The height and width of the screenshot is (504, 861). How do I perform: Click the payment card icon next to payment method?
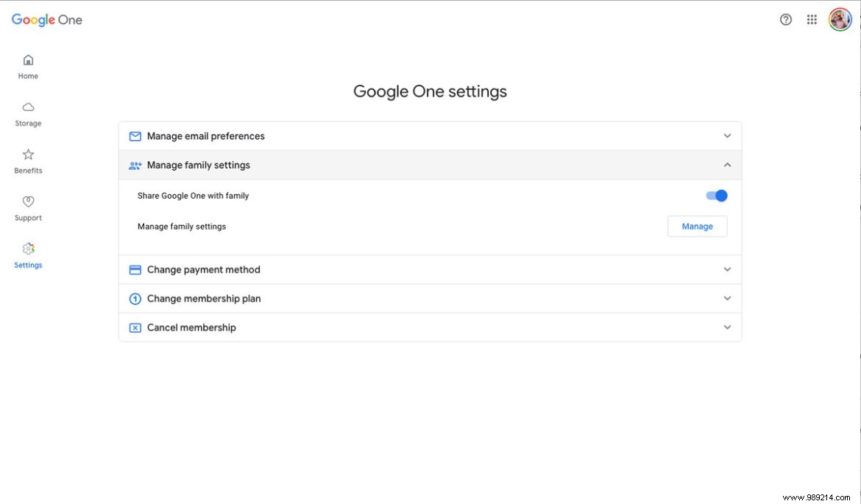tap(135, 269)
